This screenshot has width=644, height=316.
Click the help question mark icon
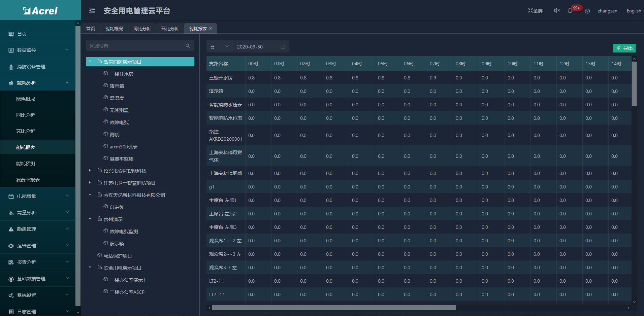click(587, 11)
